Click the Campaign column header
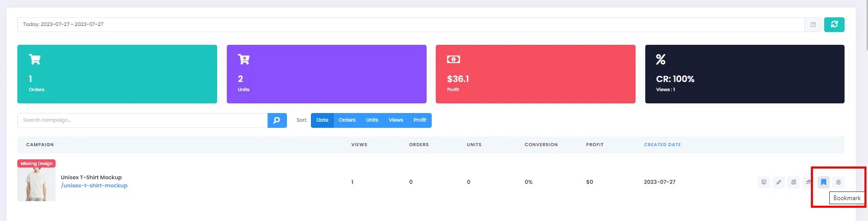This screenshot has width=868, height=221. tap(40, 145)
